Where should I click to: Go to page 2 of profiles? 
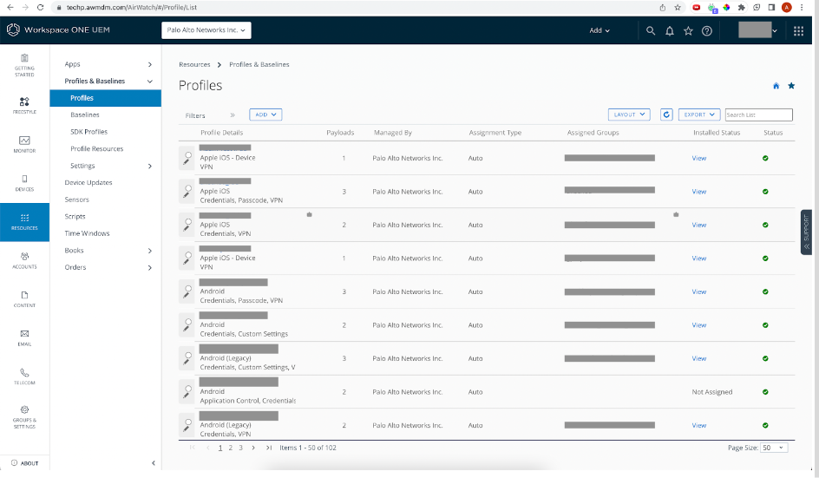point(231,448)
